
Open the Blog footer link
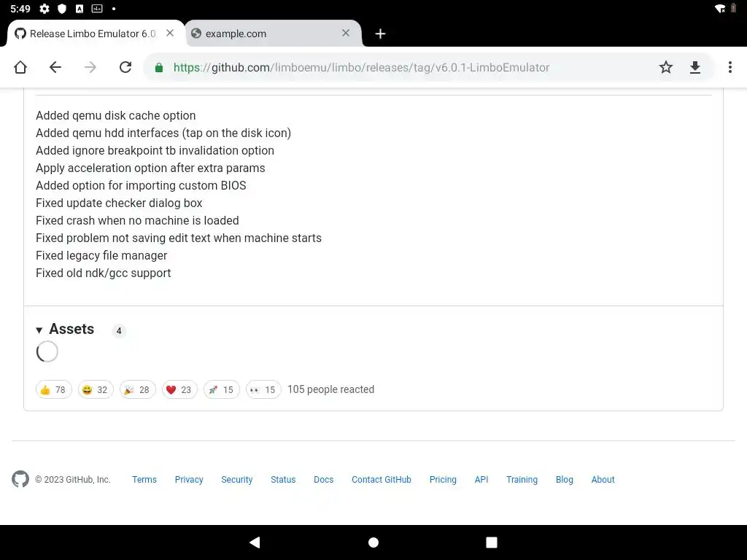coord(565,480)
